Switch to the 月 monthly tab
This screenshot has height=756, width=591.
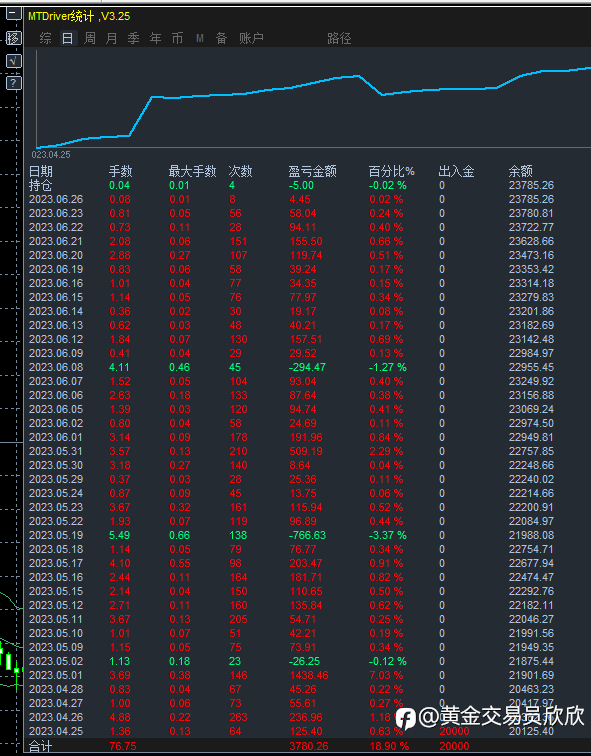(111, 38)
